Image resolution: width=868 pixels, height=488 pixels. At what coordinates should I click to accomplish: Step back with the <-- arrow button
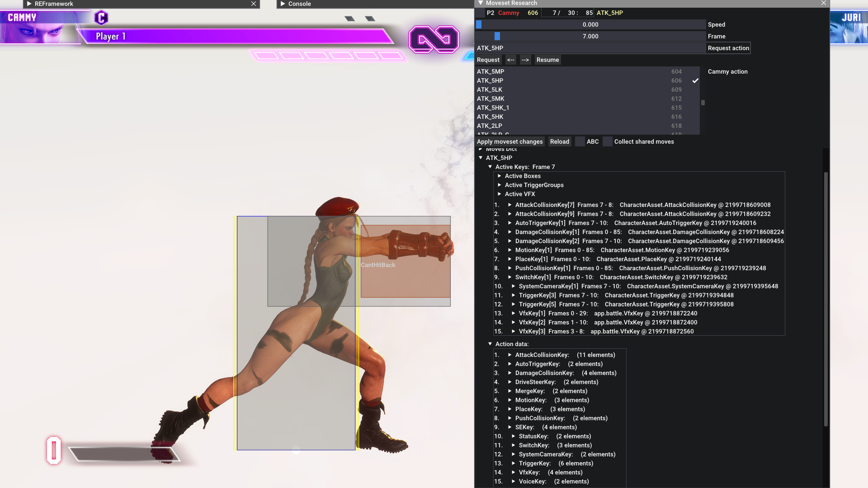coord(510,60)
